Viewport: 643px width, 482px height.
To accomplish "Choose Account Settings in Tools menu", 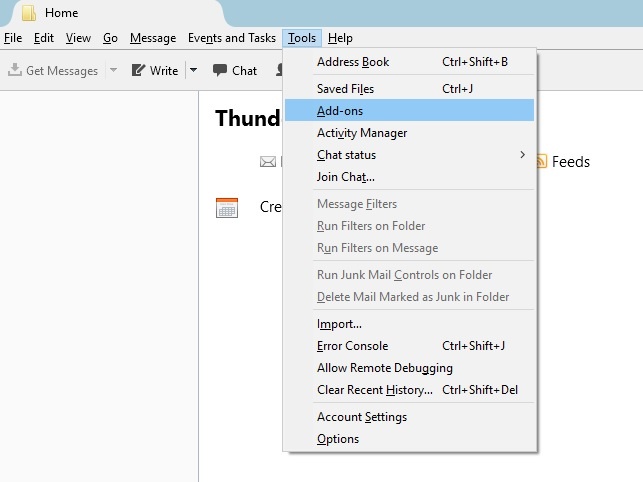I will tap(361, 417).
